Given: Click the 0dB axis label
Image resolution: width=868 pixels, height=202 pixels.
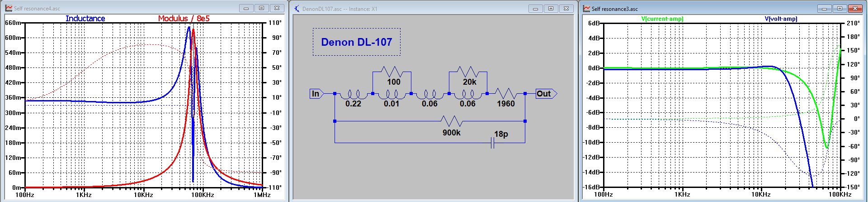Looking at the screenshot, I should 594,68.
